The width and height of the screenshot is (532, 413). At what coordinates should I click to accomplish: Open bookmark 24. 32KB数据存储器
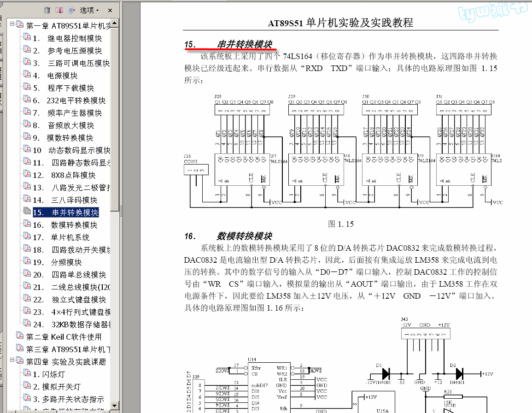tap(71, 324)
